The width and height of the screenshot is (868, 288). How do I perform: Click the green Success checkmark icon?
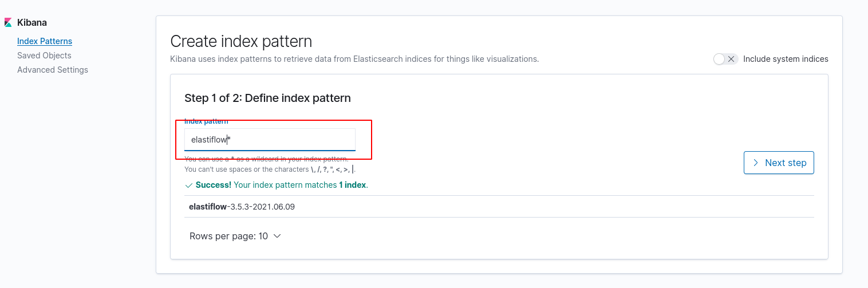coord(189,186)
